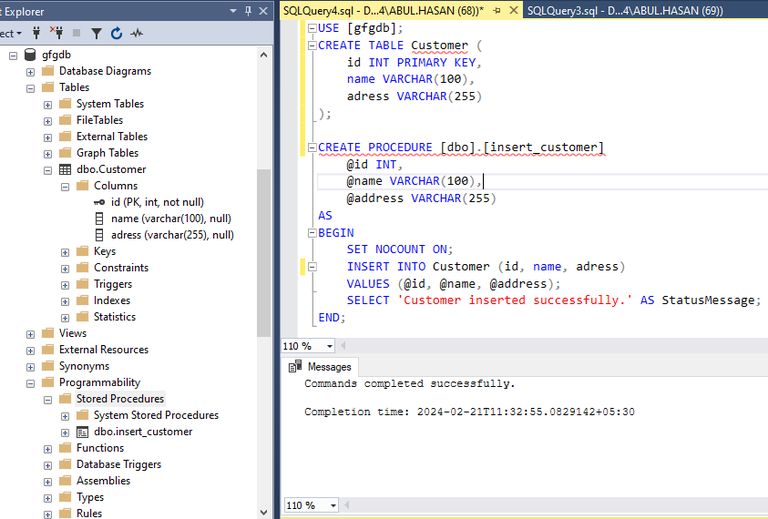
Task: Click the Triggers folder icon
Action: coord(82,284)
